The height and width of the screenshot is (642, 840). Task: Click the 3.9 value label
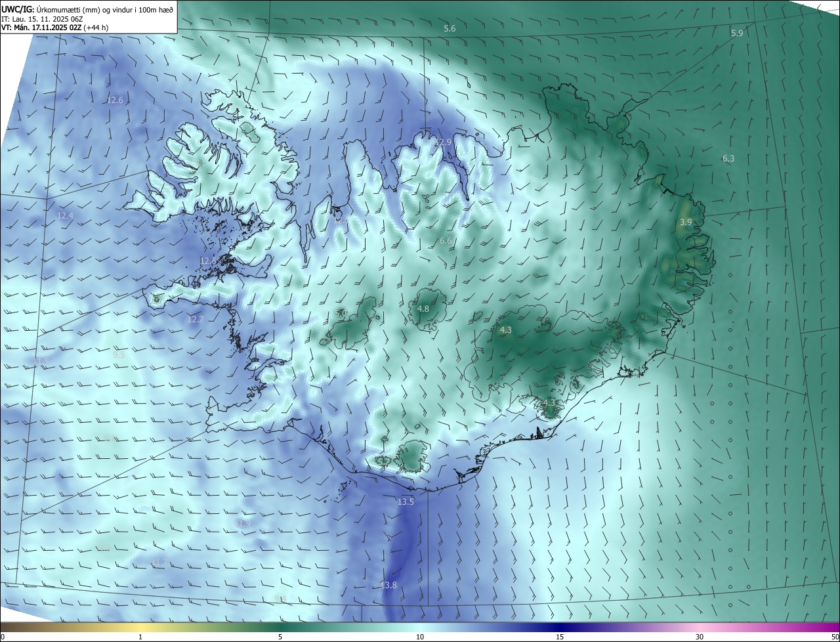(x=686, y=222)
